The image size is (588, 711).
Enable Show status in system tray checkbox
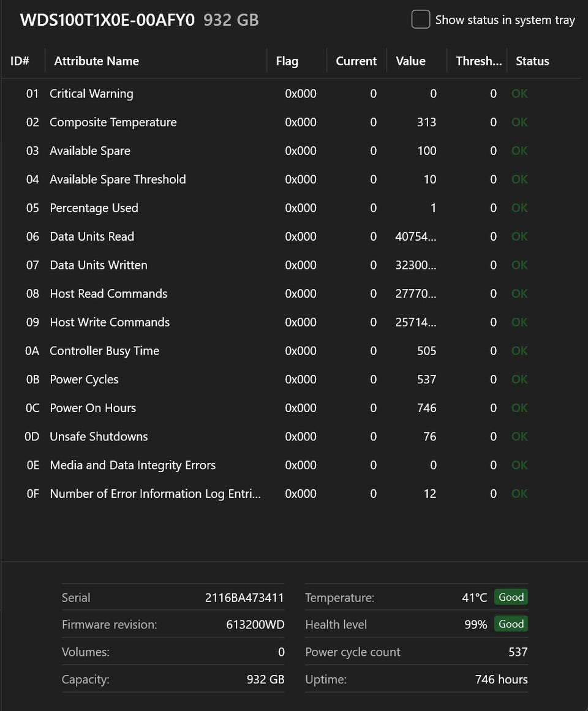point(420,20)
